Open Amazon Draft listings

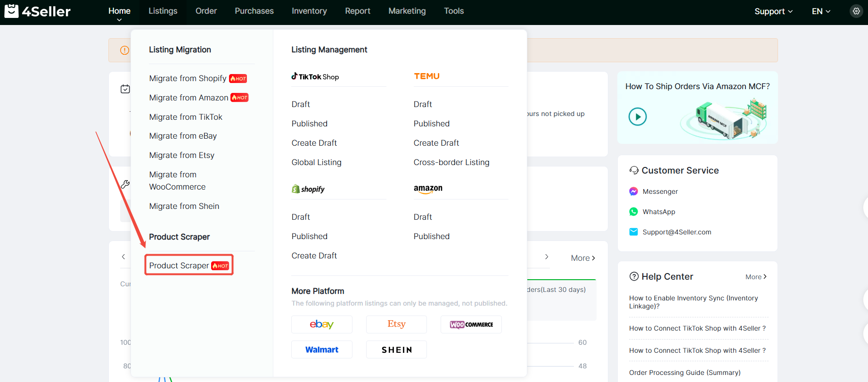(423, 217)
